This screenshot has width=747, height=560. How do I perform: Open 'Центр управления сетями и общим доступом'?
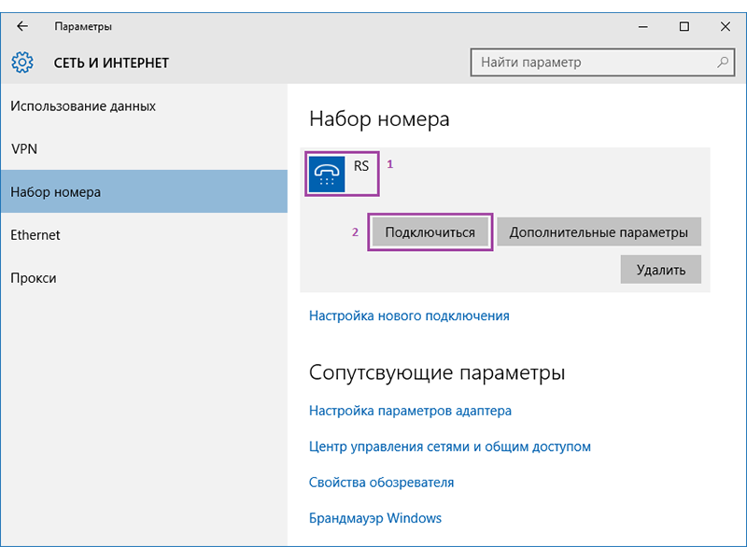(450, 447)
